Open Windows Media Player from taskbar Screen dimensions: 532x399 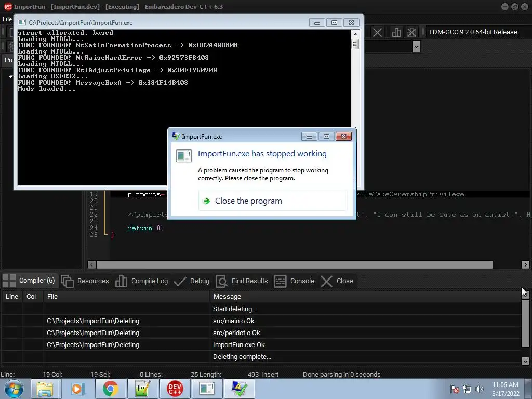pyautogui.click(x=77, y=389)
